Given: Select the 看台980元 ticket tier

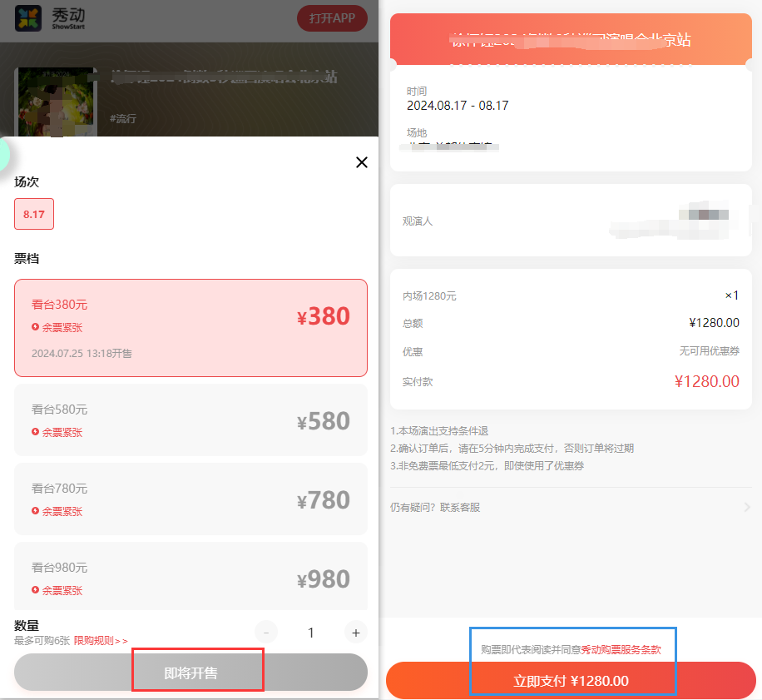Looking at the screenshot, I should click(190, 577).
